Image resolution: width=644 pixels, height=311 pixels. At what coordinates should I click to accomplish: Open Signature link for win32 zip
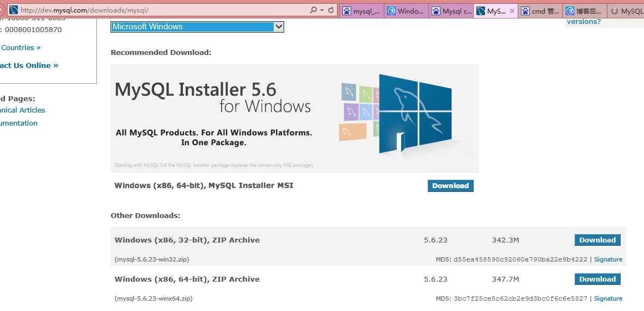point(608,259)
